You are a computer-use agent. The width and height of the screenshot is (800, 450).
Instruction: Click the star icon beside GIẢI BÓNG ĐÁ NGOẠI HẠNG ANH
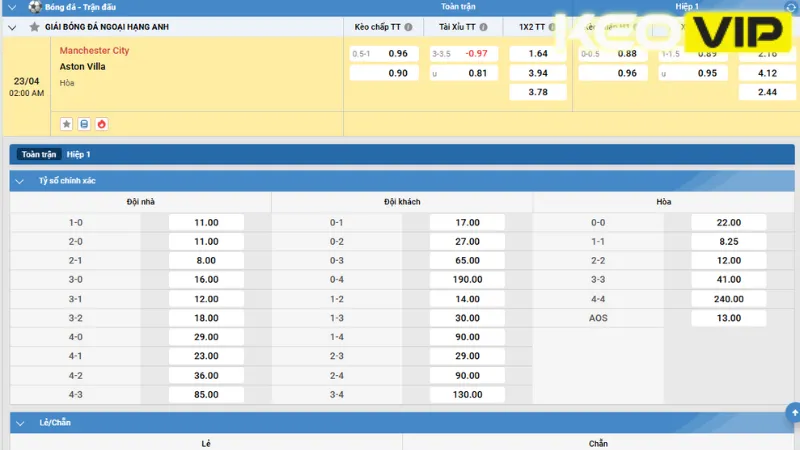tap(33, 27)
